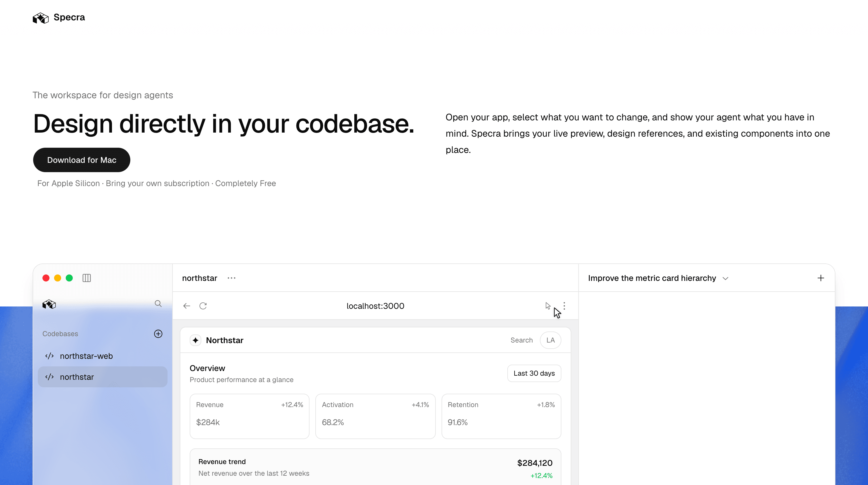
Task: Reload the localhost preview page
Action: (x=203, y=306)
